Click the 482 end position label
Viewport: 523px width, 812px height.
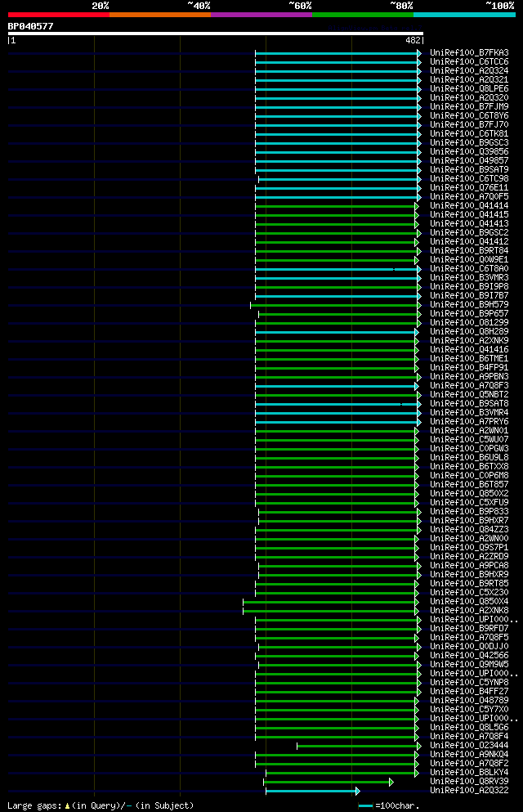[413, 40]
